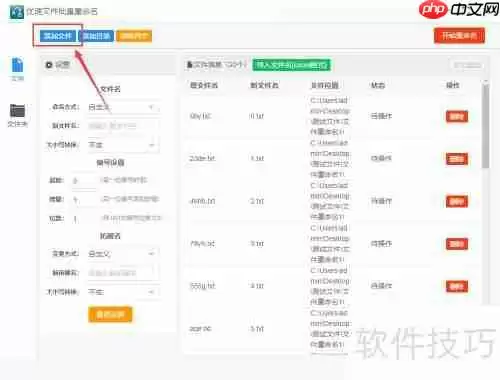Click the new file name column header

coord(264,85)
